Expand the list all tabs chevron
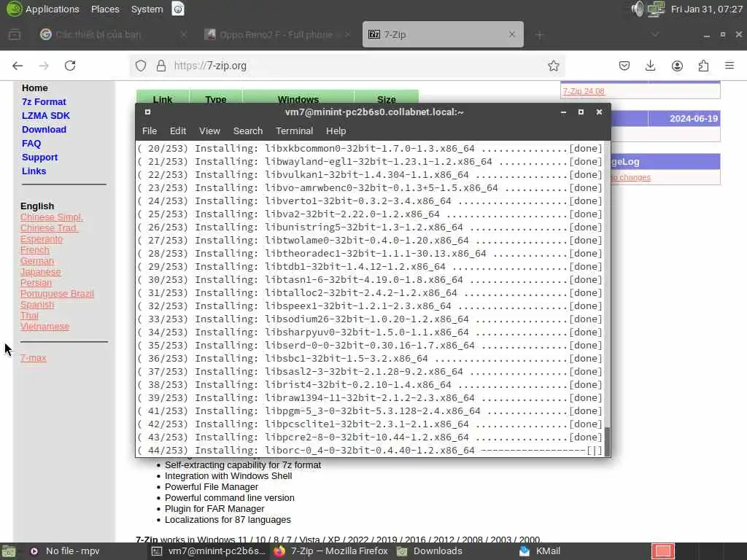The height and width of the screenshot is (560, 747). click(656, 34)
